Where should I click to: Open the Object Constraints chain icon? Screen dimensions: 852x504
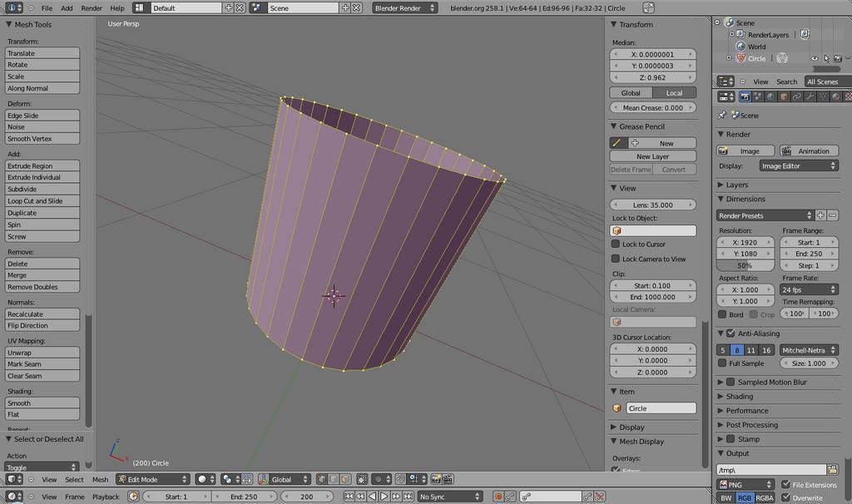coord(796,97)
